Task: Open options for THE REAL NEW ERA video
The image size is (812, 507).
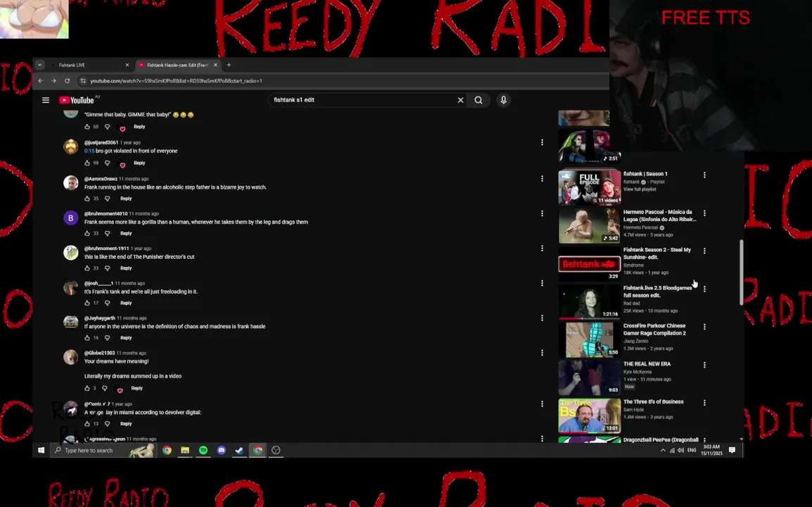Action: coord(704,365)
